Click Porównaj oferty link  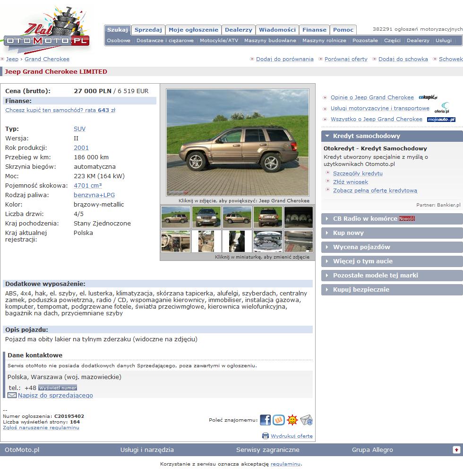pyautogui.click(x=346, y=59)
